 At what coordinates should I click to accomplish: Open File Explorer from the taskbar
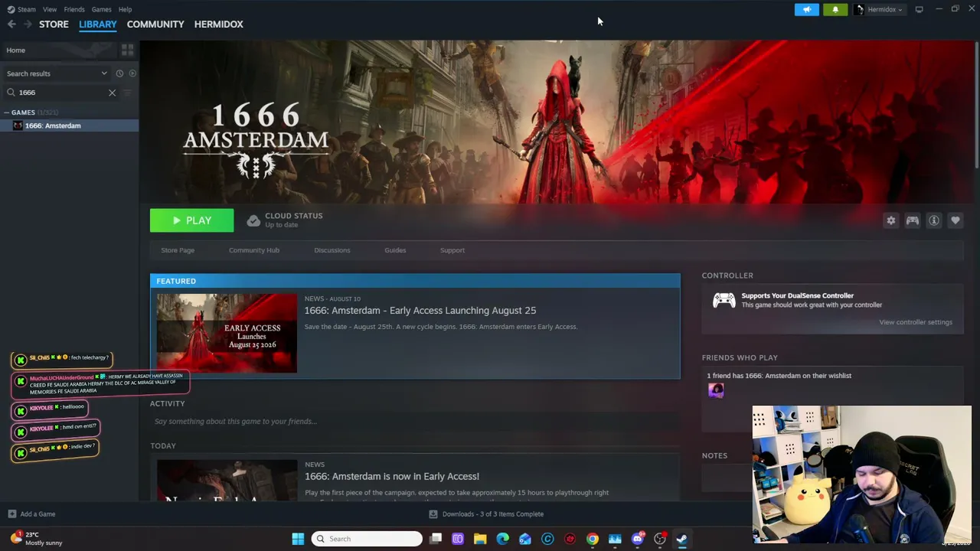pyautogui.click(x=480, y=539)
